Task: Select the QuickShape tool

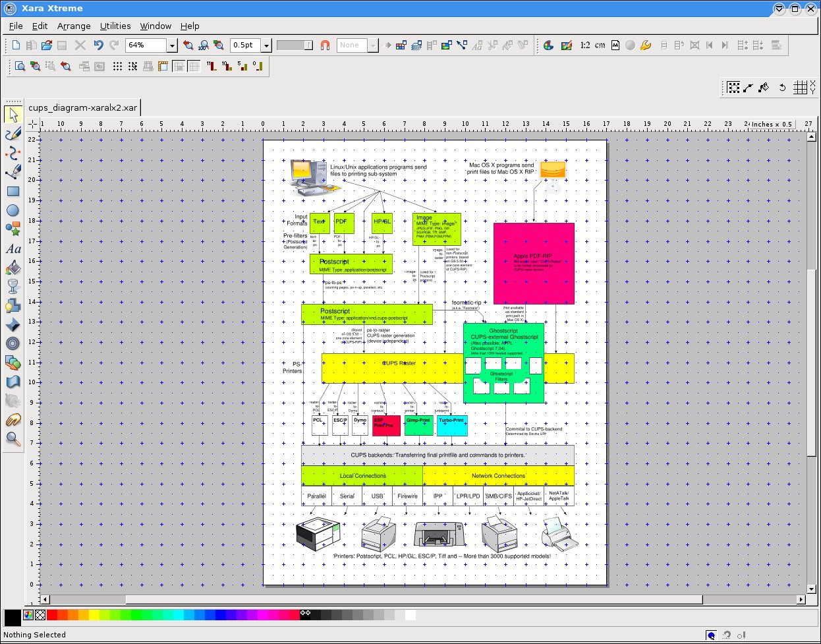Action: [x=13, y=229]
